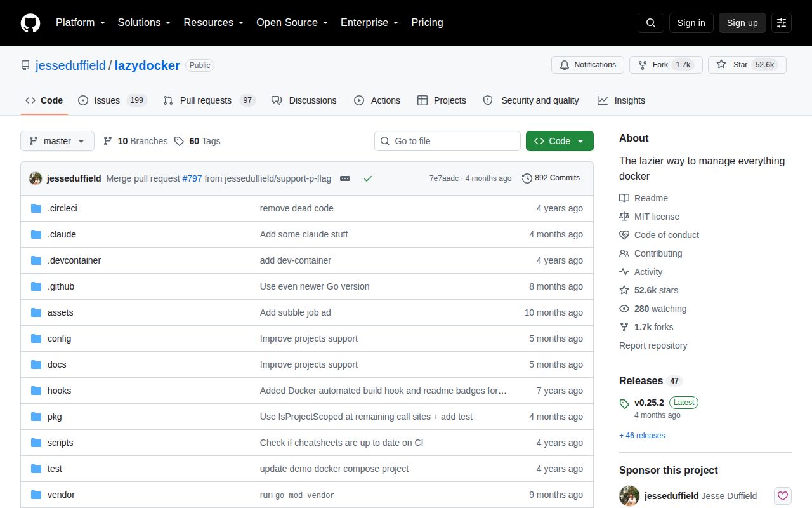Open Jesse Duffield sponsor profile avatar
Viewport: 812px width, 508px height.
click(x=629, y=495)
